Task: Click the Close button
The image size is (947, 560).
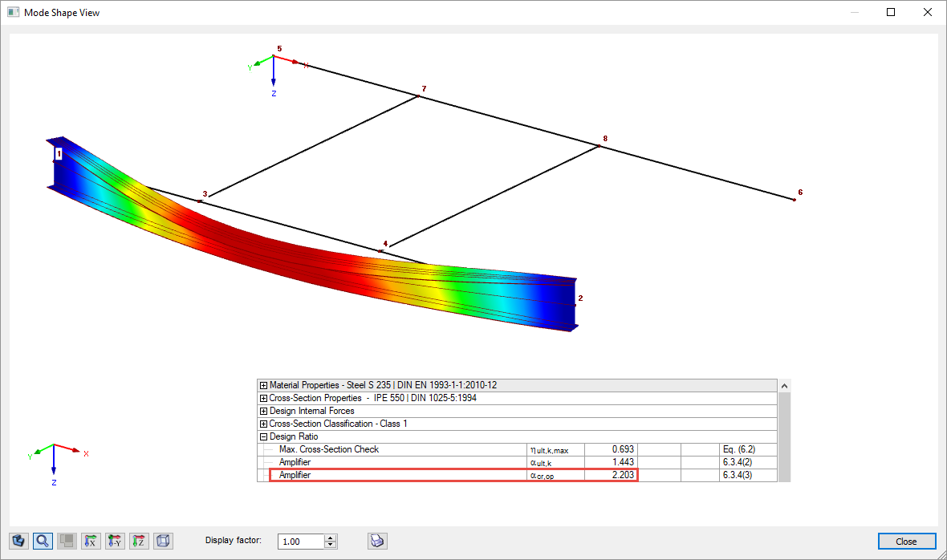Action: click(x=906, y=541)
